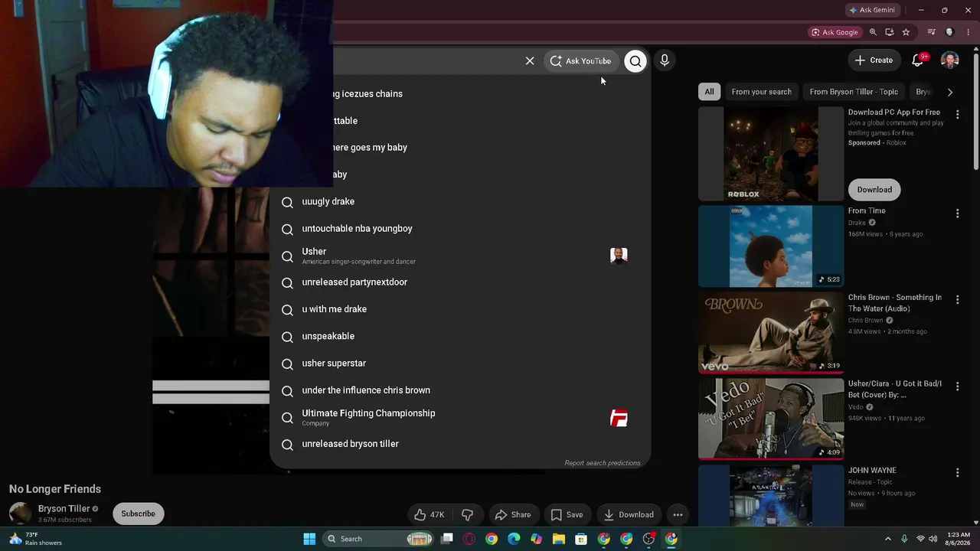Click the Ask Google lens button
Viewport: 980px width, 551px height.
tap(835, 32)
